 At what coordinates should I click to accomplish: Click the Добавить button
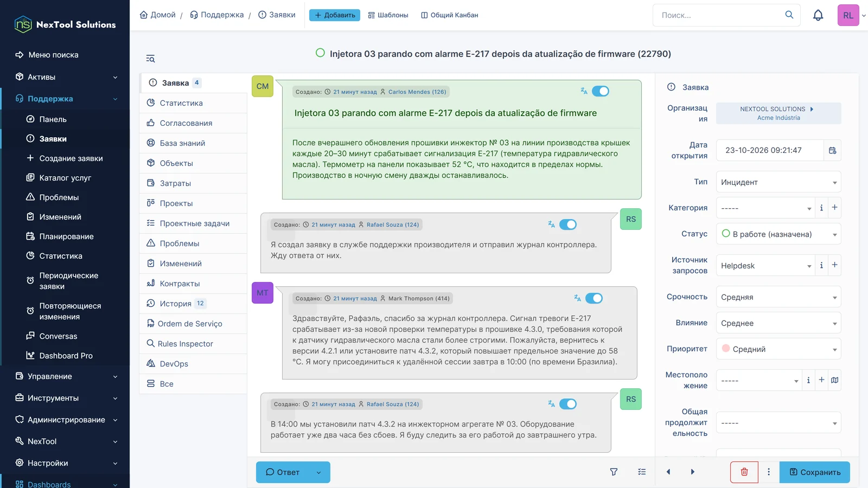coord(335,15)
